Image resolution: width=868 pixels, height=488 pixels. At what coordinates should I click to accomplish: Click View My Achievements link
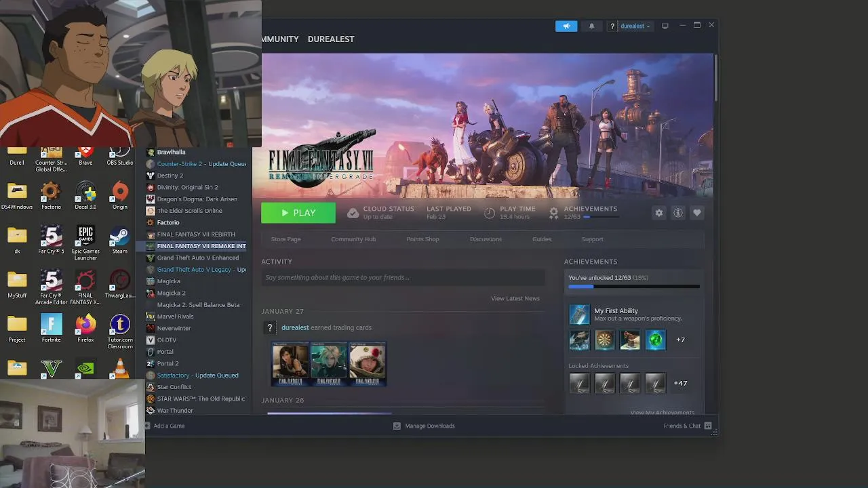[663, 412]
